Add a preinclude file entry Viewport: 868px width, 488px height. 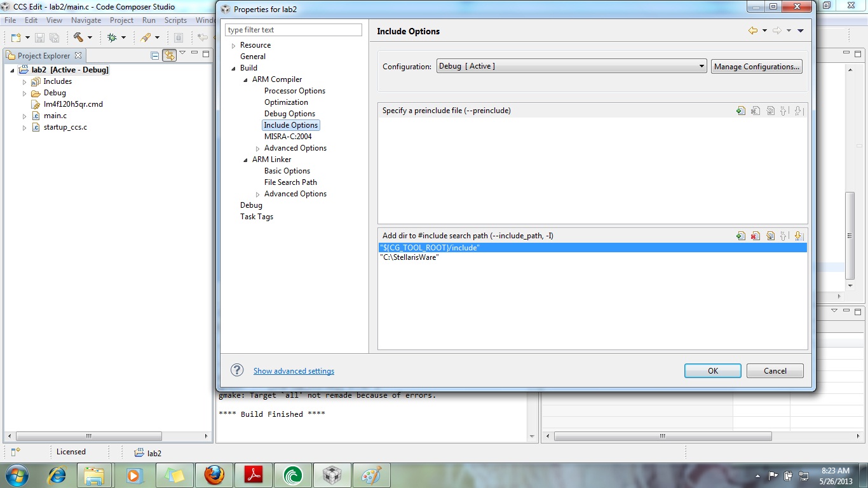741,111
